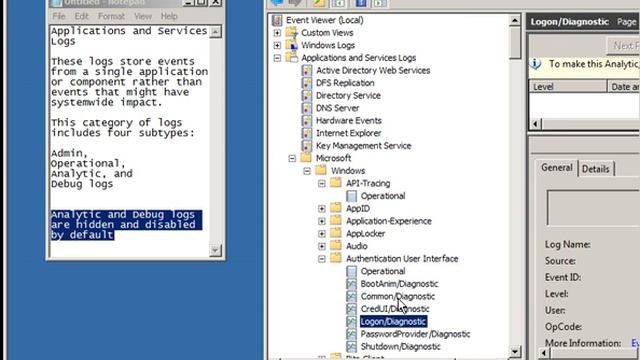
Task: Click details pane left scroll arrow
Action: [544, 353]
